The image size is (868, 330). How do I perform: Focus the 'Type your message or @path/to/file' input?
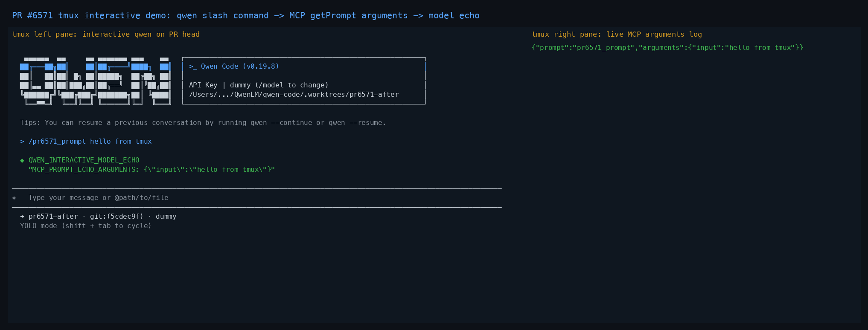point(257,198)
